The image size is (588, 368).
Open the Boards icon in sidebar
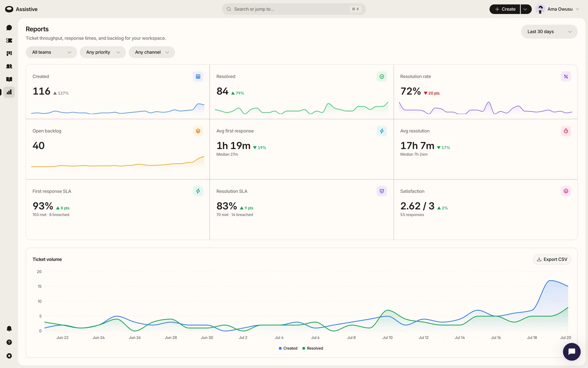[x=9, y=53]
